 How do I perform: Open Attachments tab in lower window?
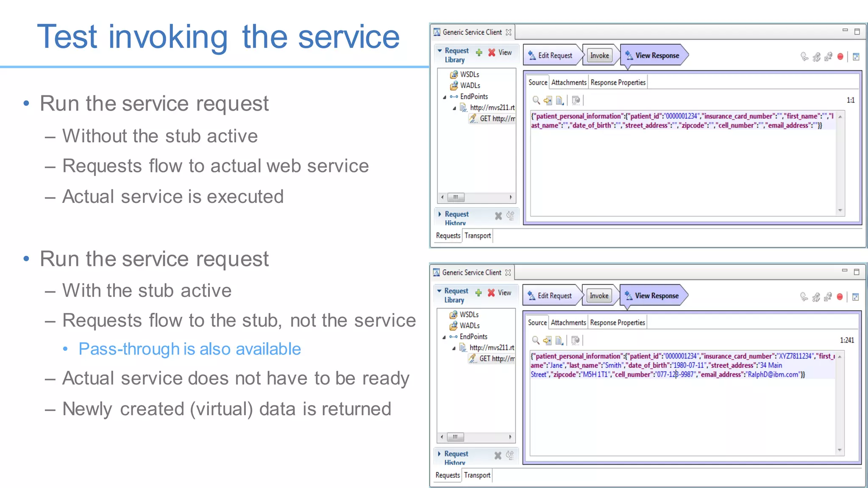pyautogui.click(x=568, y=323)
